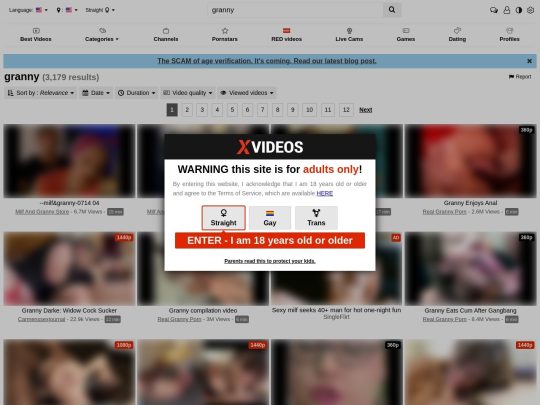
Task: Open the age verification blog post link
Action: (x=267, y=61)
